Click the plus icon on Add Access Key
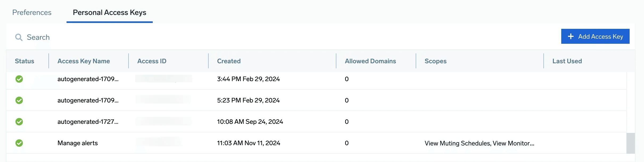Viewport: 644px width, 162px height. 571,36
